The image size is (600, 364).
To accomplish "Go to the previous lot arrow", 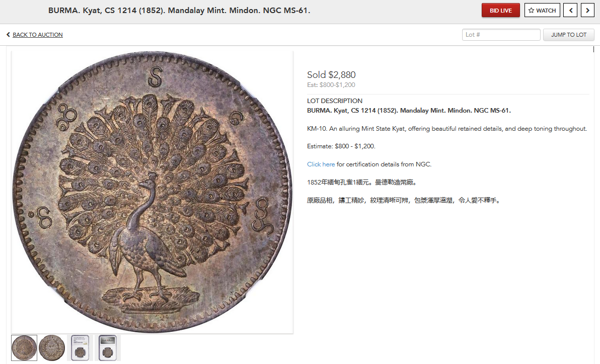I will 570,11.
